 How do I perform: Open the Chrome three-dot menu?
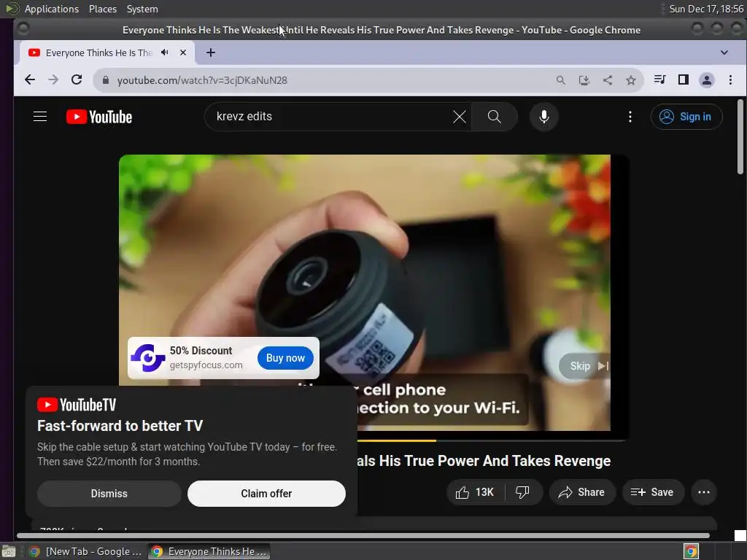pos(730,80)
